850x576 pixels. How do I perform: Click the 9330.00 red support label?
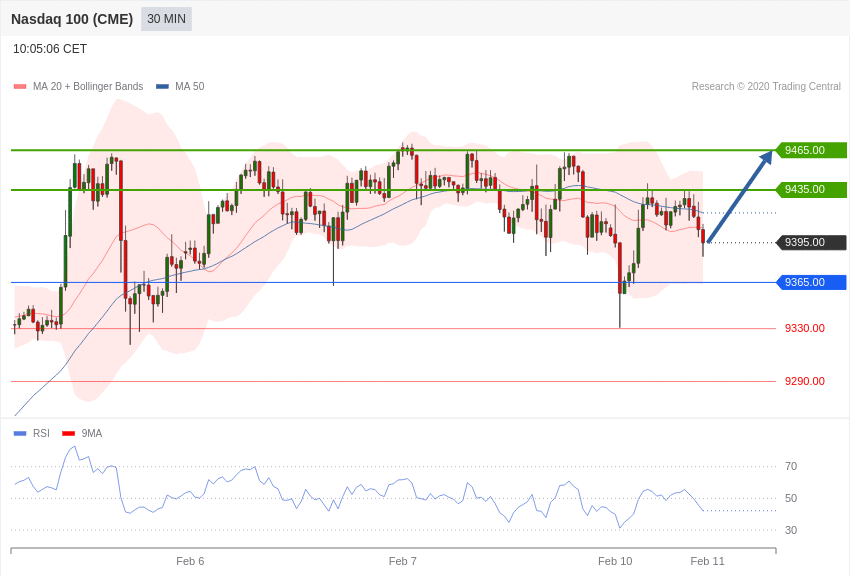click(x=804, y=328)
